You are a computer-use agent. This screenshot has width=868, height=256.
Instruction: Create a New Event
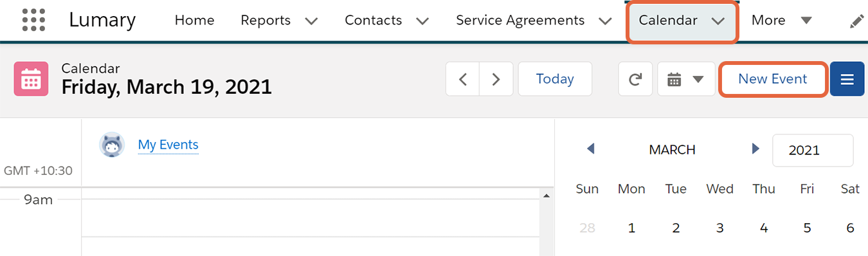772,79
